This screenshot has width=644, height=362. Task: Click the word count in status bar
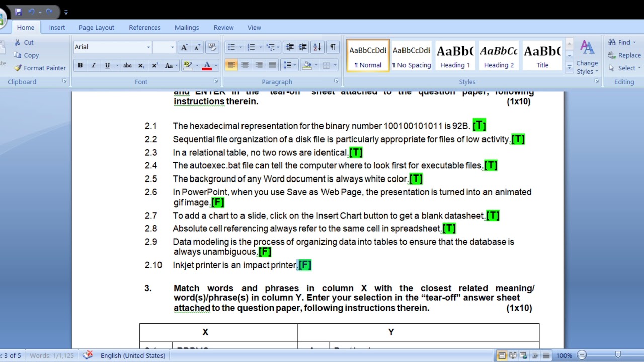(x=51, y=355)
